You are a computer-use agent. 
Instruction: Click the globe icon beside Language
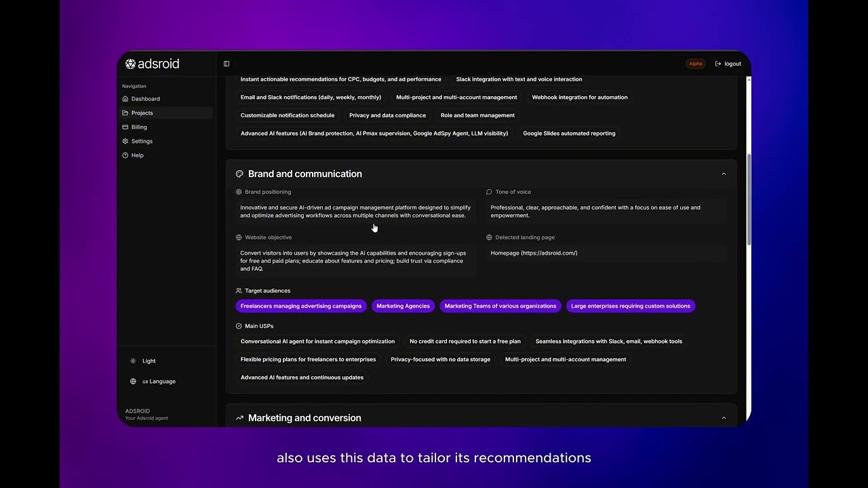click(x=133, y=382)
